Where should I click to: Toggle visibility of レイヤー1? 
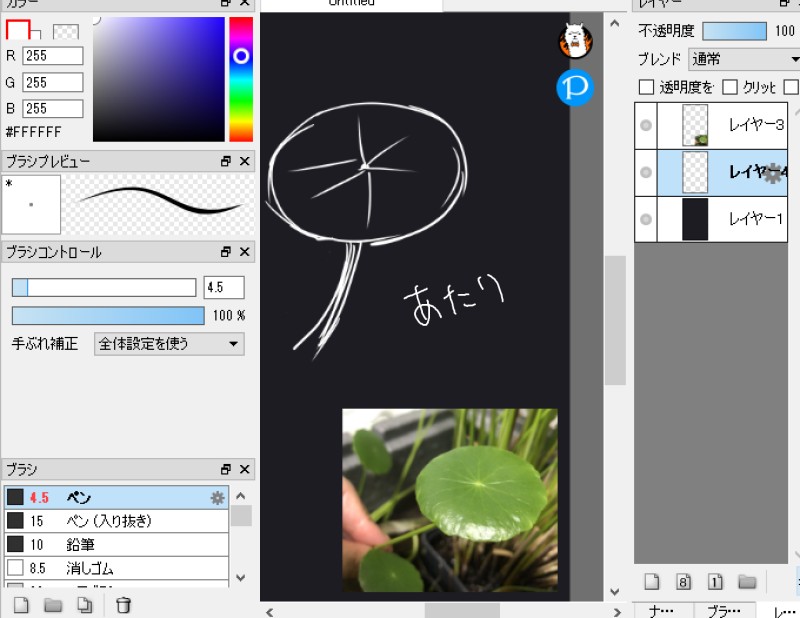[646, 219]
